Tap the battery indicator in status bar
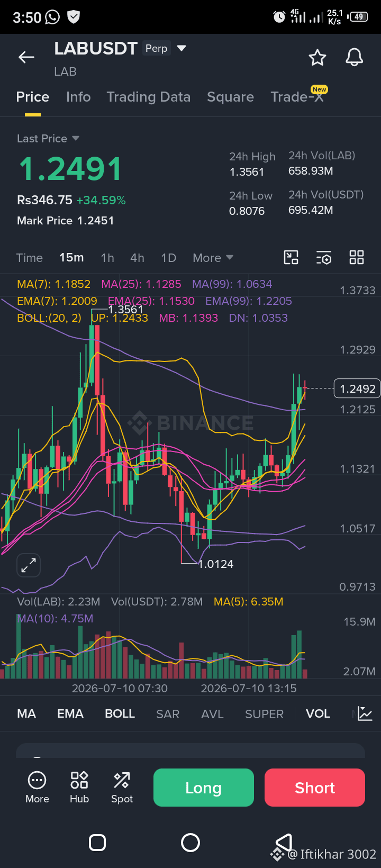Image resolution: width=381 pixels, height=868 pixels. click(358, 16)
